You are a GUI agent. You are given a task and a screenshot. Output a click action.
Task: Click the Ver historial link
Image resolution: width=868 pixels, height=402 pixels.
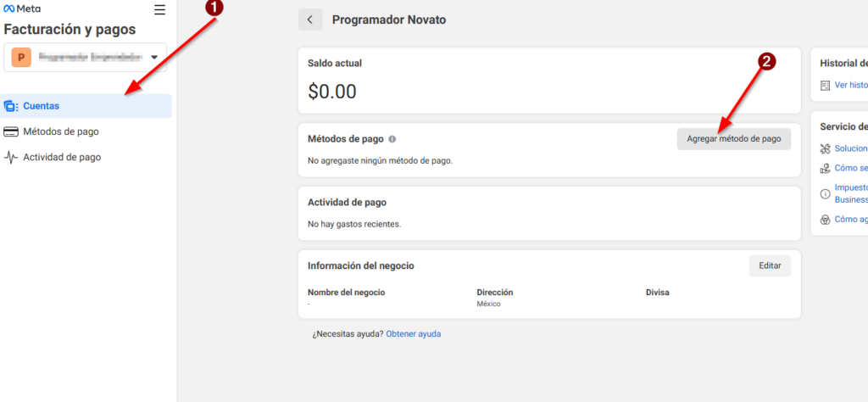(850, 85)
